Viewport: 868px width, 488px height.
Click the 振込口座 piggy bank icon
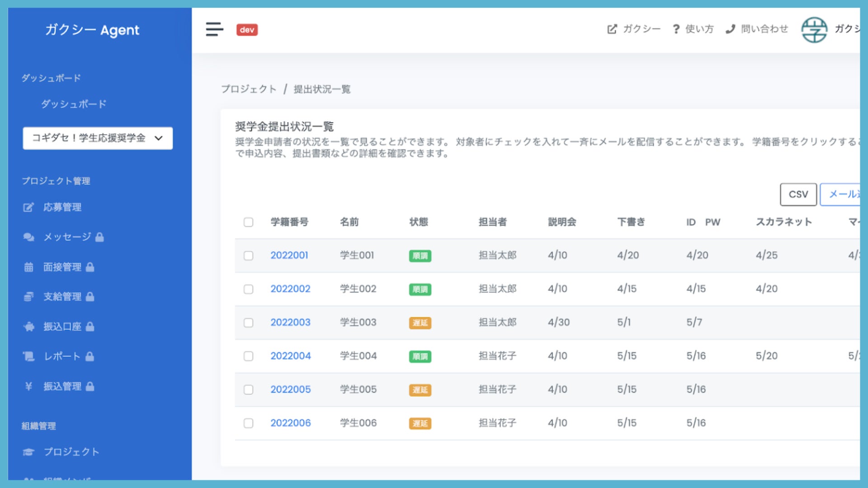pyautogui.click(x=28, y=327)
